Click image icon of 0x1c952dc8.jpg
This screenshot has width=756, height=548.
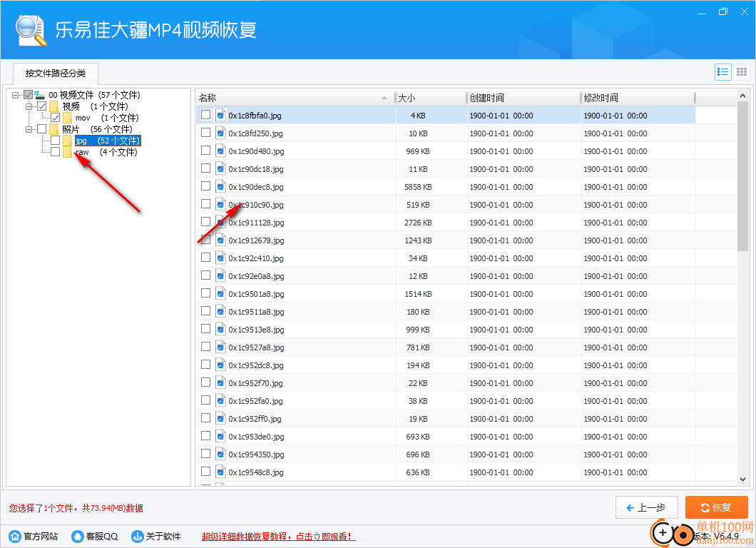point(221,365)
